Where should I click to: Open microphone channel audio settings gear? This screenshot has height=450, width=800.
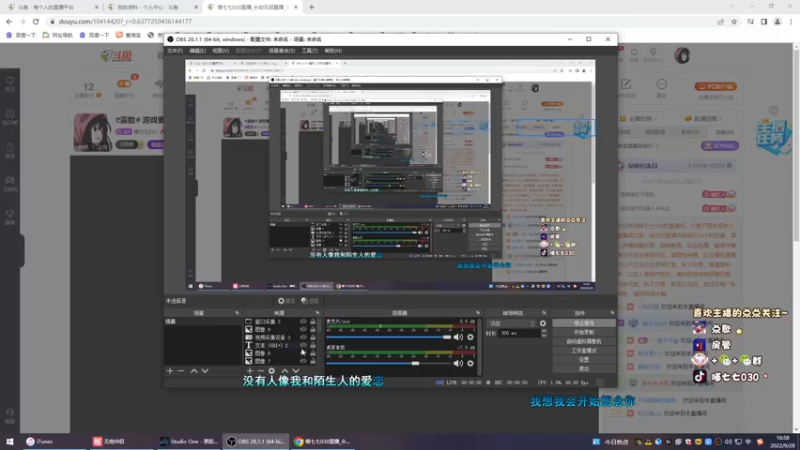(x=470, y=337)
